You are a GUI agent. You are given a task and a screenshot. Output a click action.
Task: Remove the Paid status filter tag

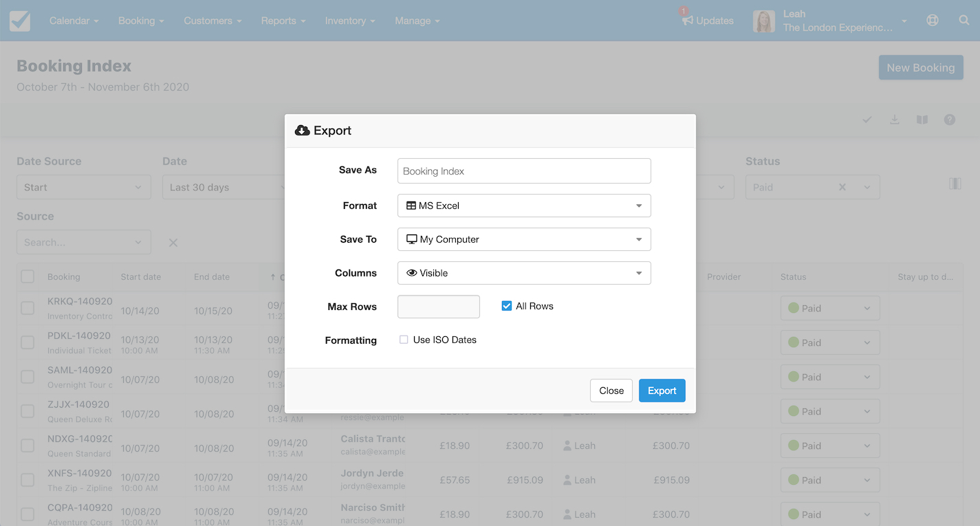(842, 187)
